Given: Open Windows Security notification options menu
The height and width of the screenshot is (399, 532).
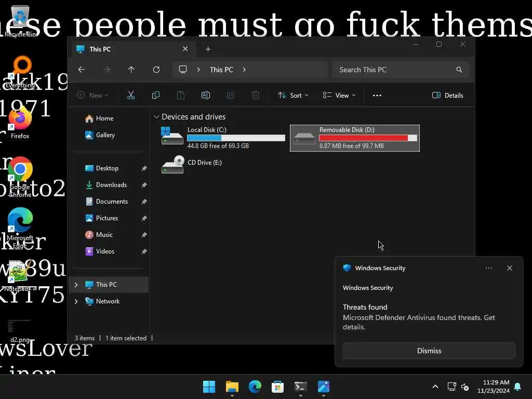Looking at the screenshot, I should (489, 268).
